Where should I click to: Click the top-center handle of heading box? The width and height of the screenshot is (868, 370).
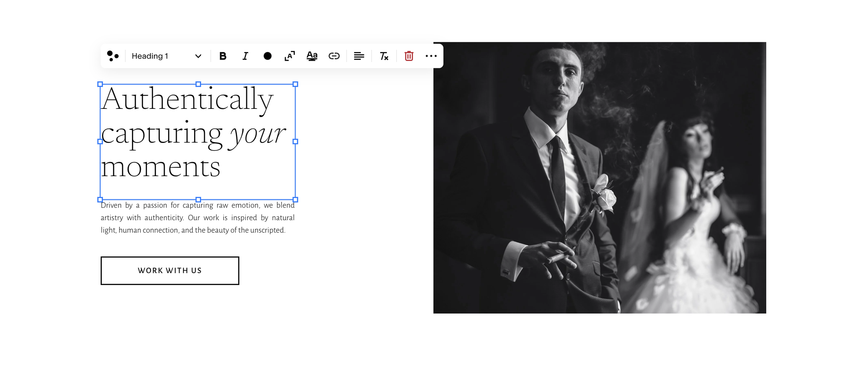click(x=198, y=84)
